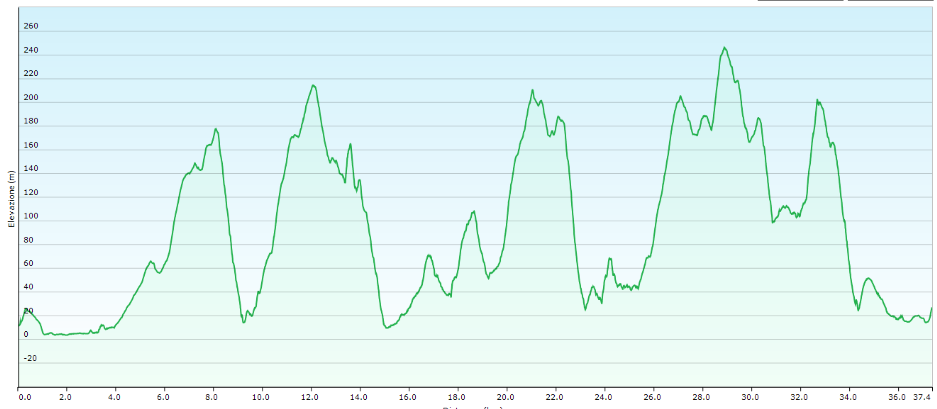Viewport: 937px width, 409px height.
Task: Click the 20.0 distance axis label
Action: (506, 396)
